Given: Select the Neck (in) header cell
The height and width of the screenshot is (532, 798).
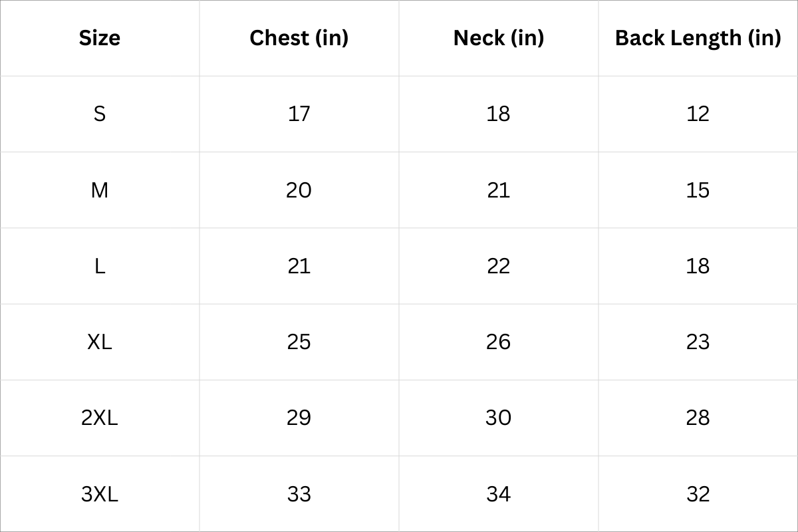Looking at the screenshot, I should pyautogui.click(x=498, y=38).
